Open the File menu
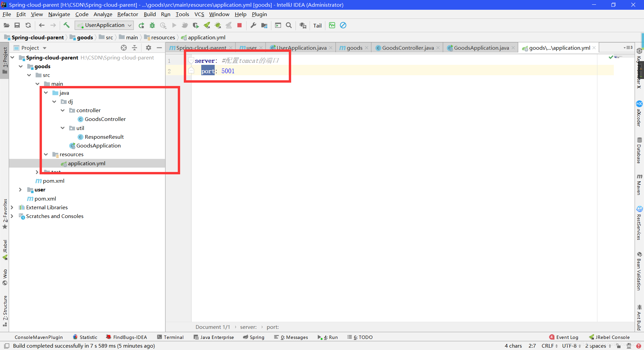 7,14
